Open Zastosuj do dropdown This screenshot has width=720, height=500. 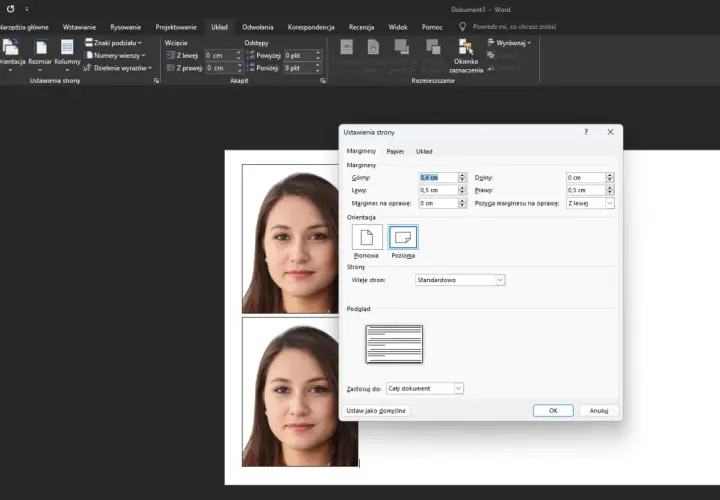425,388
